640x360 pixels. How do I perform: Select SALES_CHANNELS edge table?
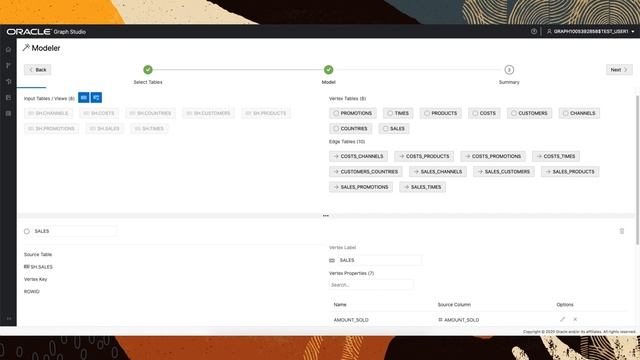[x=438, y=172]
